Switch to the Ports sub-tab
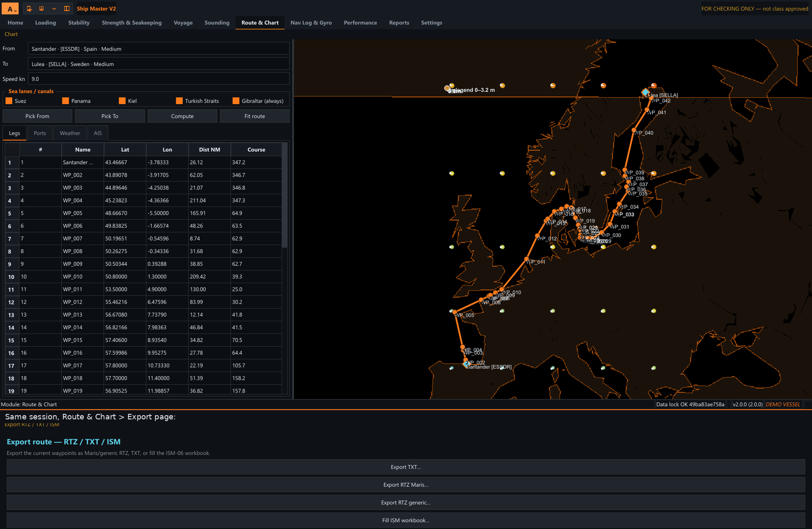Image resolution: width=812 pixels, height=529 pixels. 40,133
